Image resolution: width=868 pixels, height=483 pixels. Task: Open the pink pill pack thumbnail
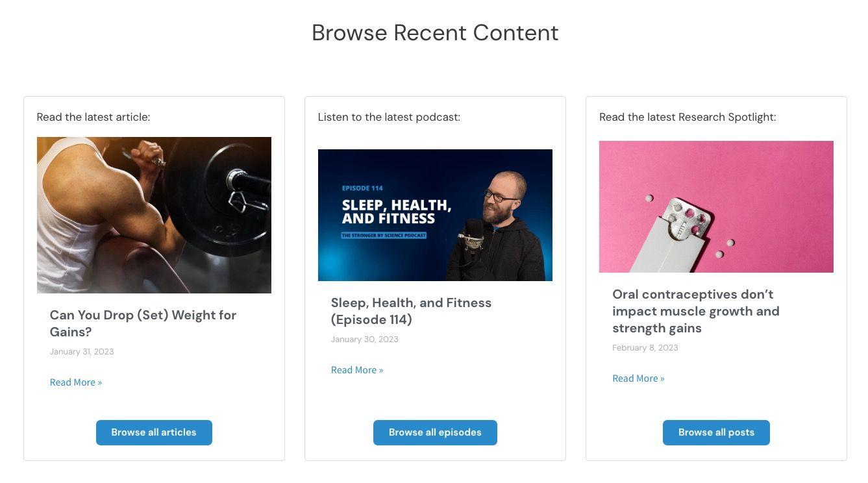click(x=716, y=206)
